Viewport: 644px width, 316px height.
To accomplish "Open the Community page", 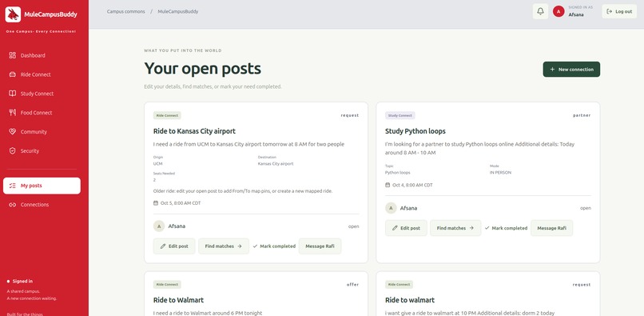I will 42,132.
